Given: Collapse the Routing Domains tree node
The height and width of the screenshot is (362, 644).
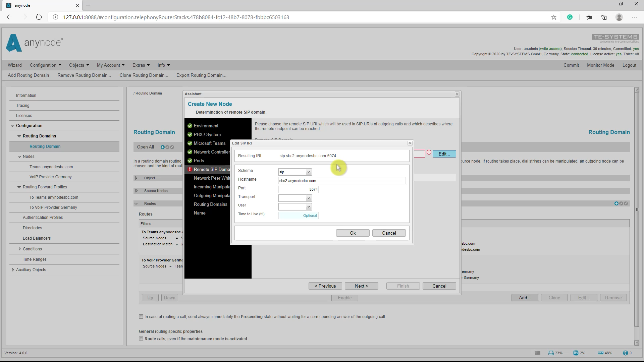Looking at the screenshot, I should pyautogui.click(x=19, y=136).
